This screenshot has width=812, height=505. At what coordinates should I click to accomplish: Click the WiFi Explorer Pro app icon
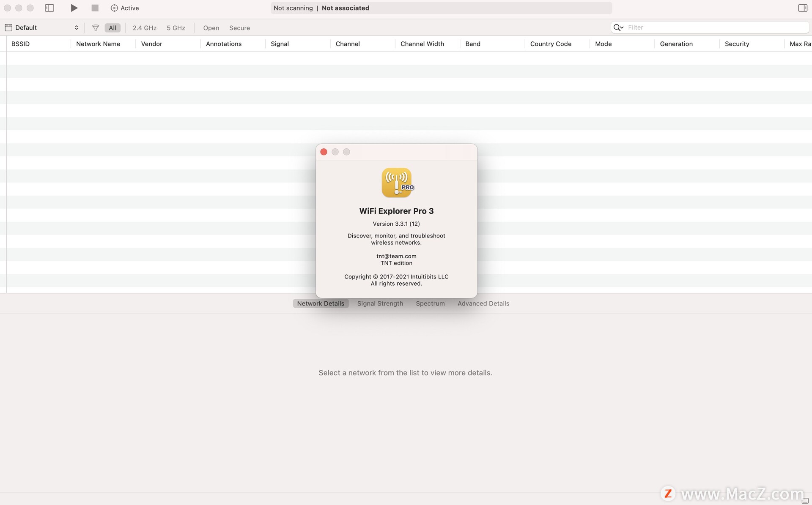[x=397, y=183]
